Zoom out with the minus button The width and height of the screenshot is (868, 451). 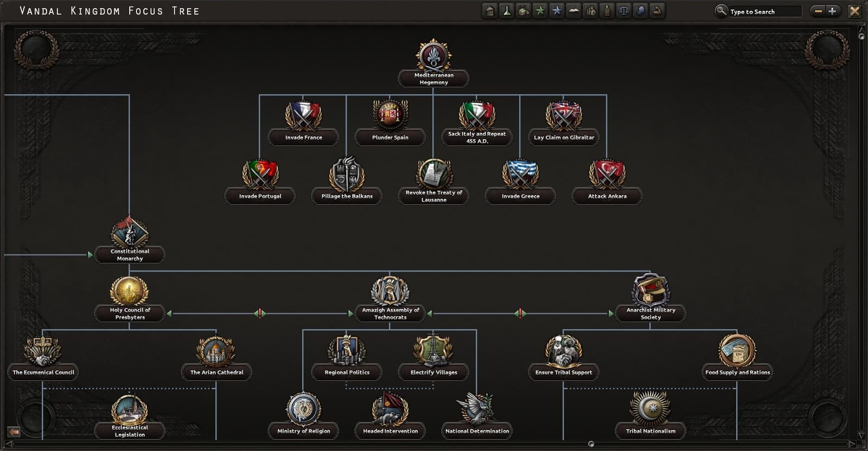coord(818,11)
